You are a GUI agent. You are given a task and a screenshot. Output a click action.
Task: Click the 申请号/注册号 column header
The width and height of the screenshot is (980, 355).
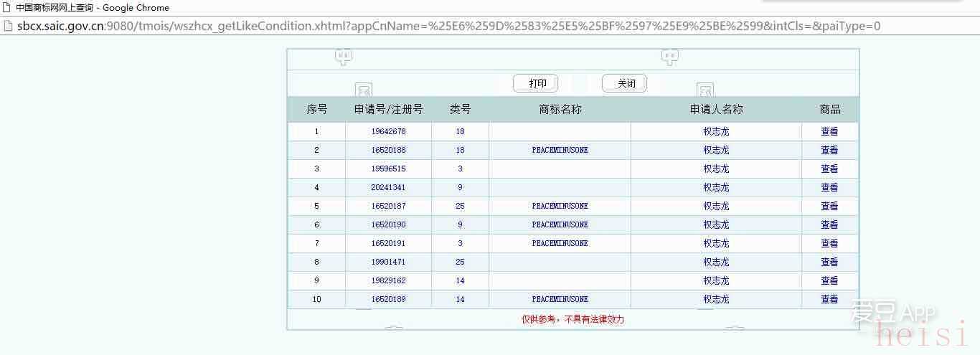click(x=388, y=110)
